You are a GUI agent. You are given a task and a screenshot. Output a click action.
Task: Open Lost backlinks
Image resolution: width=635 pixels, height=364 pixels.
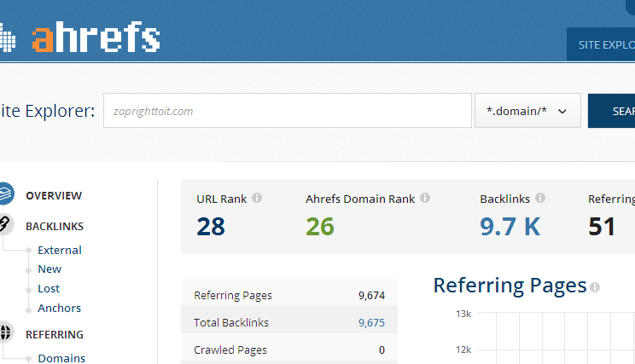tap(49, 288)
